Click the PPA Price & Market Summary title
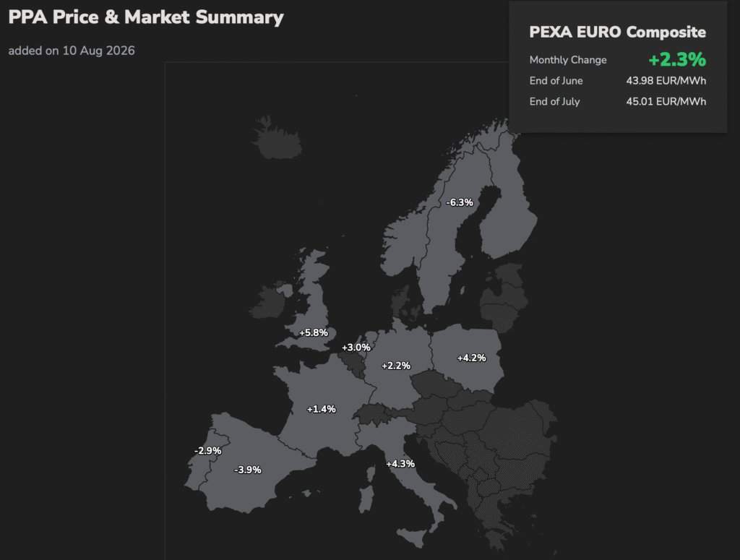This screenshot has height=560, width=740. tap(146, 17)
